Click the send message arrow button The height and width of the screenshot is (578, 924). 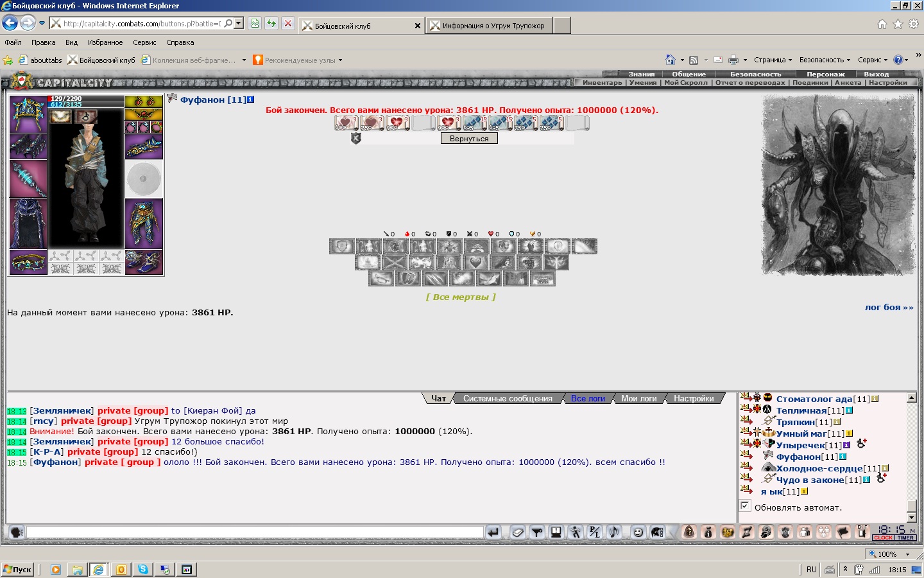point(493,532)
